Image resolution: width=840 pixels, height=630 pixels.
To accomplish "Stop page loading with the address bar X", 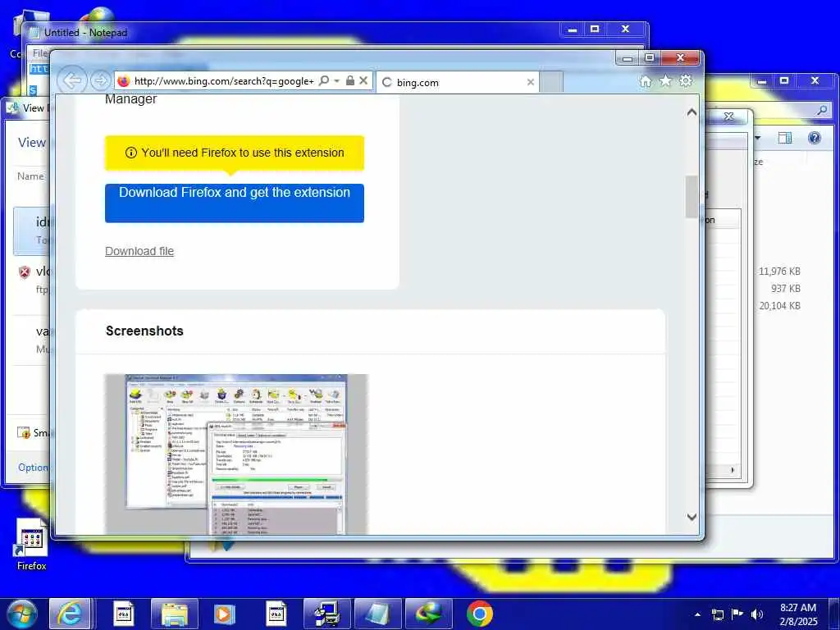I will 363,81.
